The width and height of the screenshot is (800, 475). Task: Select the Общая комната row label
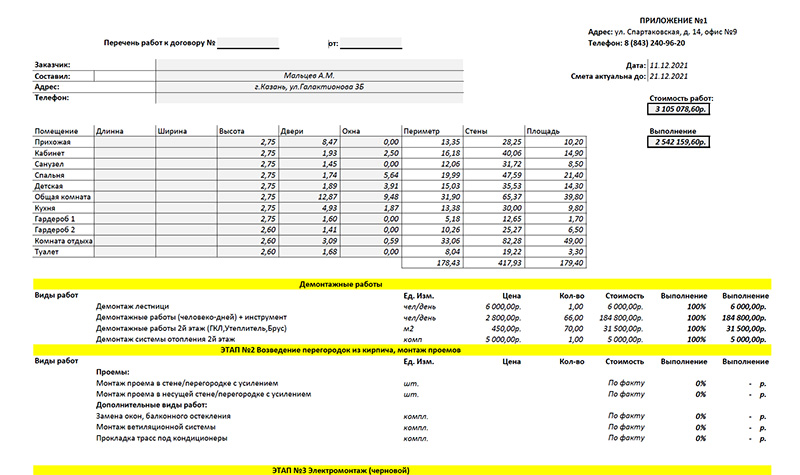coord(63,197)
